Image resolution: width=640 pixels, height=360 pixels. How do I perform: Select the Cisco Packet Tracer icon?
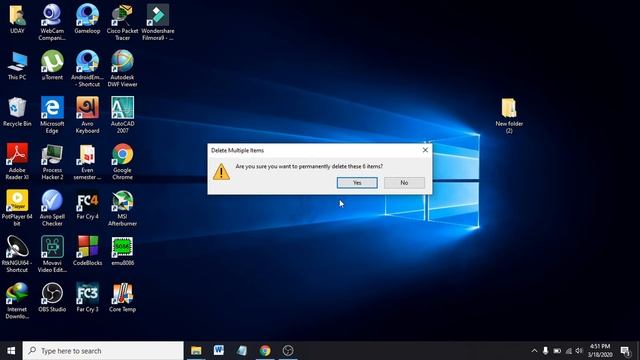[122, 22]
